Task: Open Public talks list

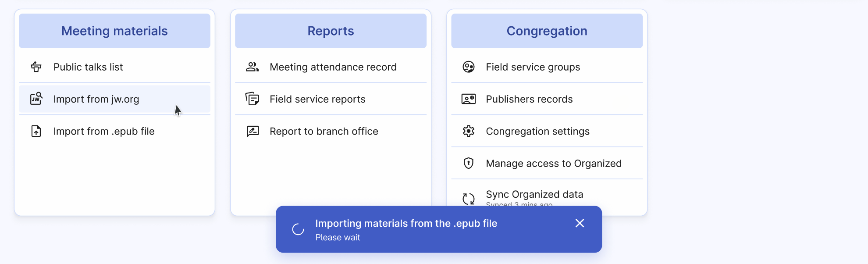Action: coord(88,67)
